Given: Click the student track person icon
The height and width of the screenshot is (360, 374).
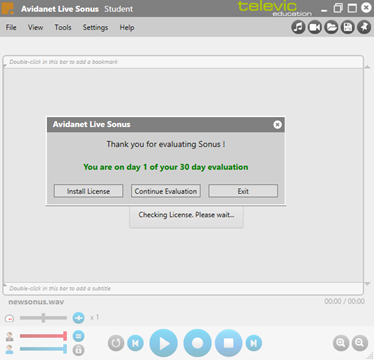Looking at the screenshot, I should [x=10, y=349].
